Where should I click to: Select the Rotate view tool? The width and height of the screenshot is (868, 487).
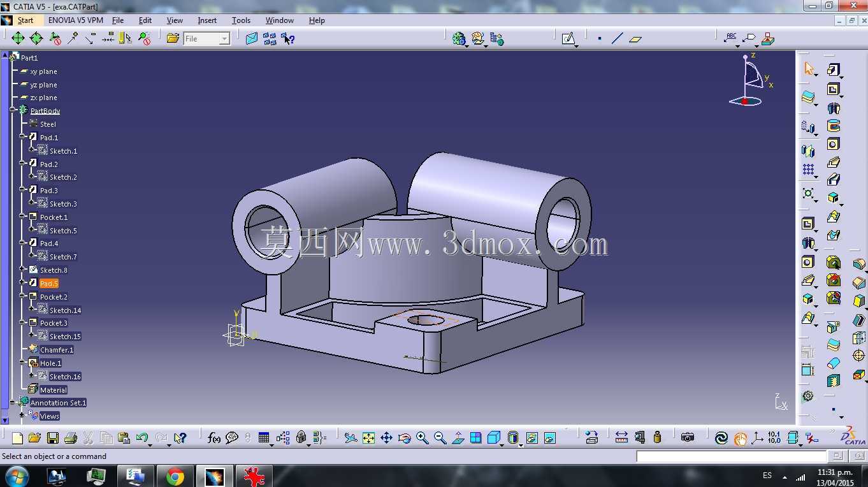pyautogui.click(x=404, y=438)
